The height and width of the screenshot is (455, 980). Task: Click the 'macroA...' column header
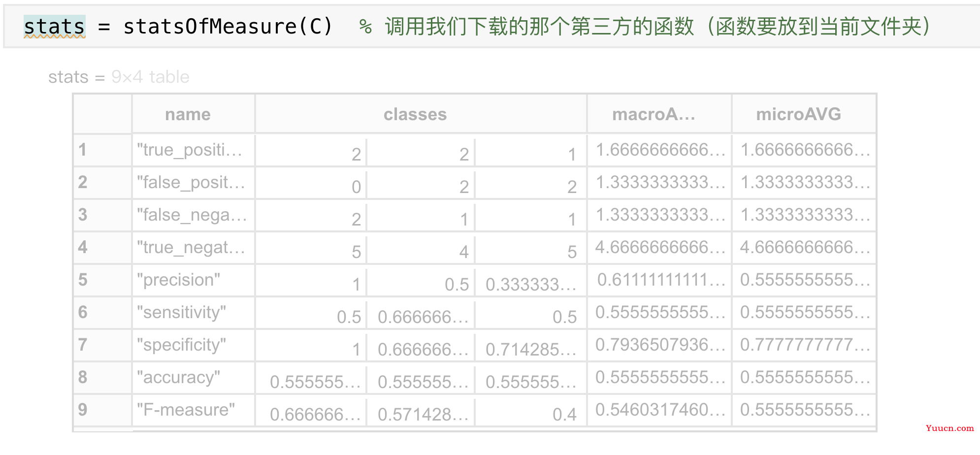pyautogui.click(x=659, y=114)
